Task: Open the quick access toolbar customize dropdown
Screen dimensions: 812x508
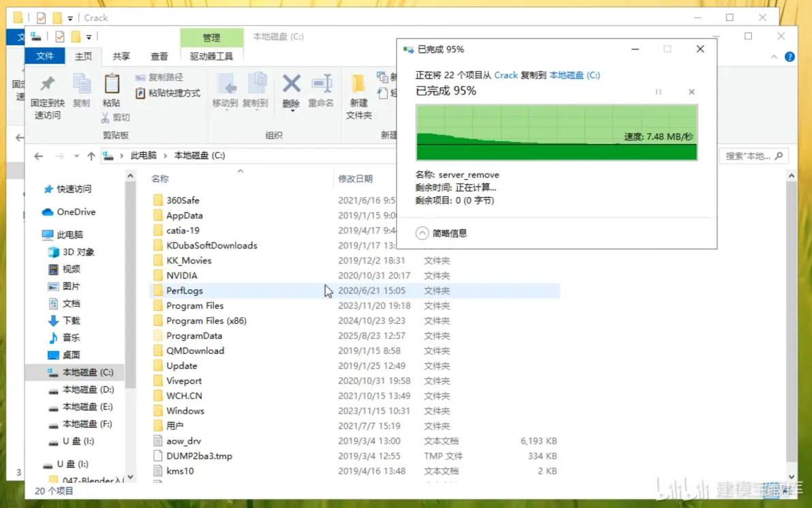Action: (89, 37)
